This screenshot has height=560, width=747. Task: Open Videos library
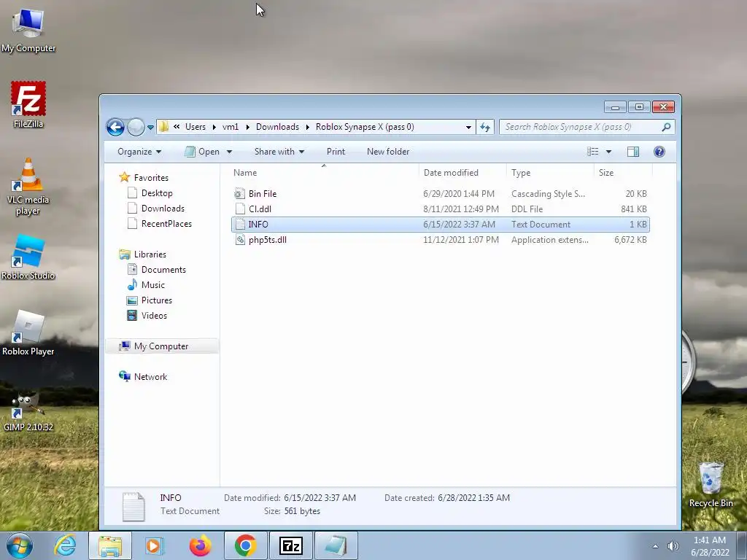154,315
